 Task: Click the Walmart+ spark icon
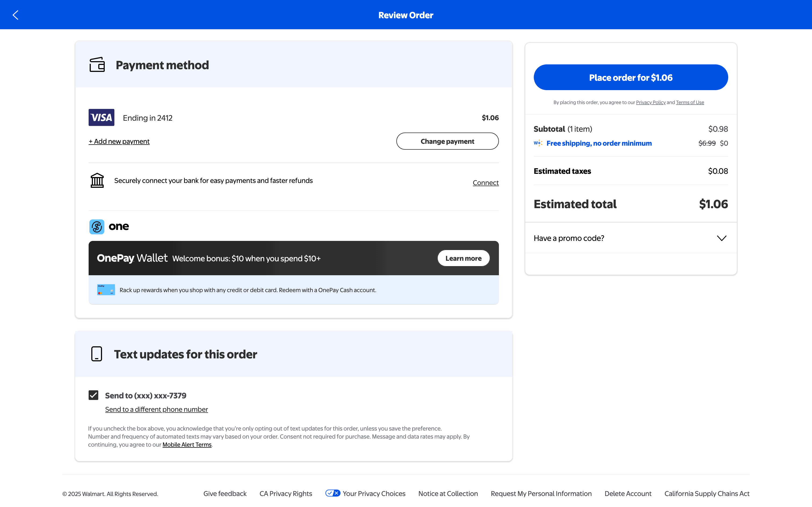point(538,143)
